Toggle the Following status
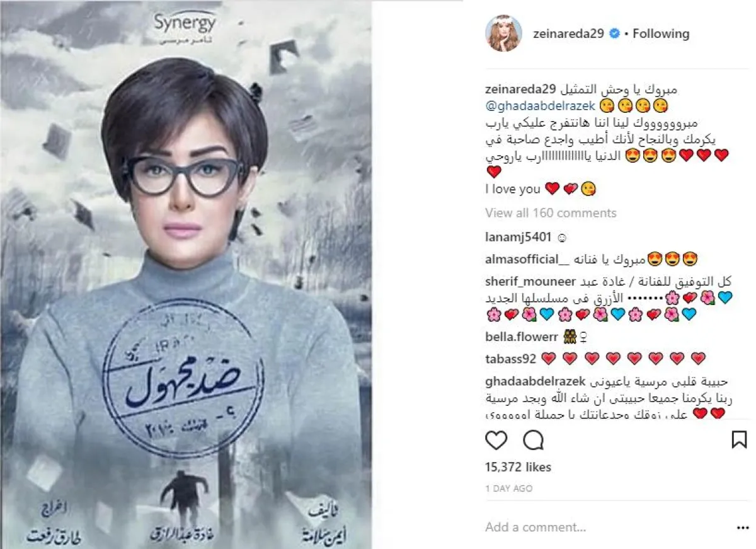Image resolution: width=756 pixels, height=549 pixels. point(661,33)
